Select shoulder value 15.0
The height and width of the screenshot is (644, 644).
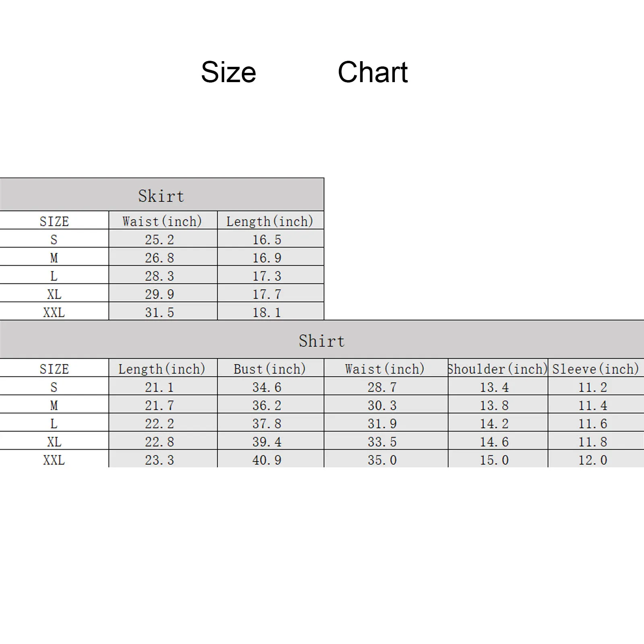coord(494,460)
